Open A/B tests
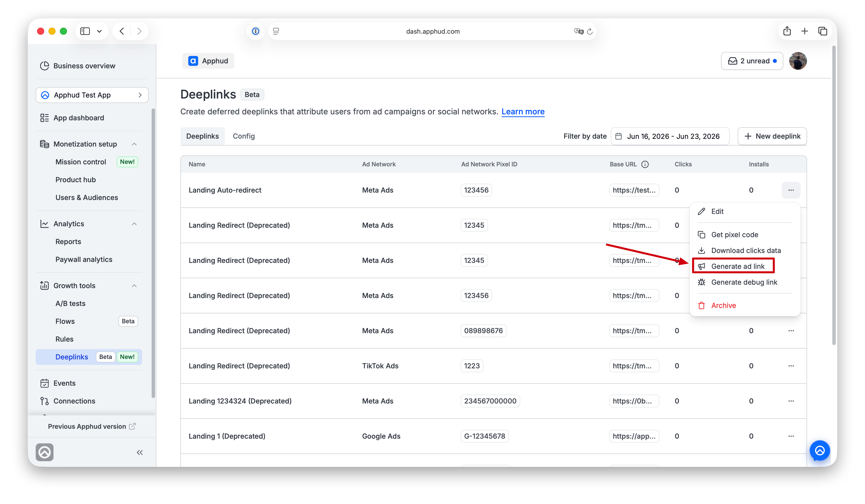Viewport: 865px width, 504px height. (70, 303)
